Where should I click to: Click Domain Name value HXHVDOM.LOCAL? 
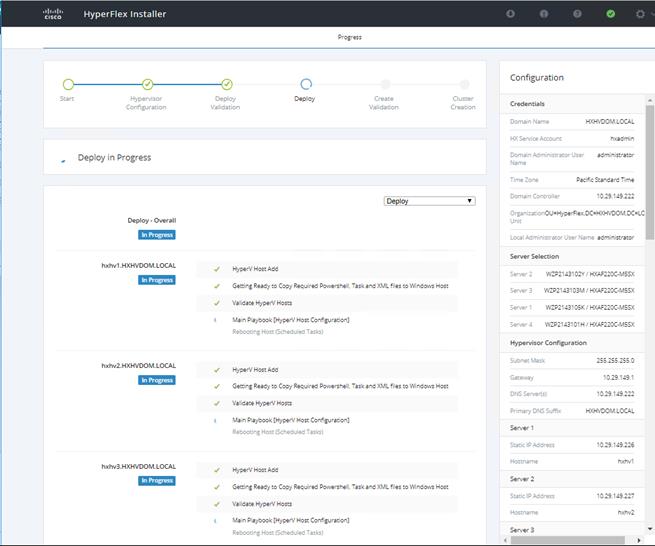pyautogui.click(x=610, y=122)
